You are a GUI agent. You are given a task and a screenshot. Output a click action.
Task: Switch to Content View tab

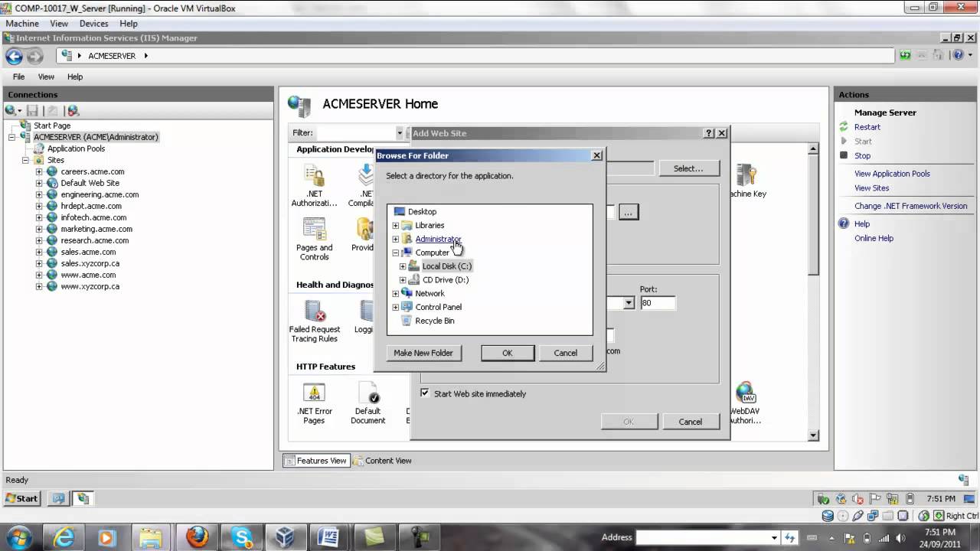[x=381, y=461]
